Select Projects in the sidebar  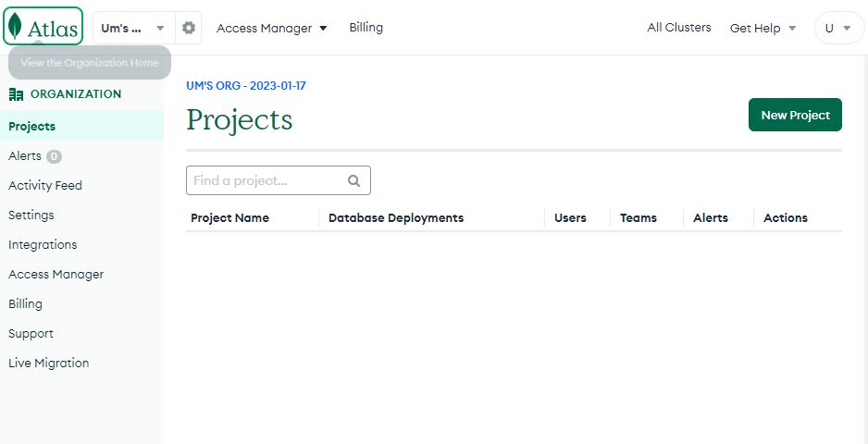(82, 126)
